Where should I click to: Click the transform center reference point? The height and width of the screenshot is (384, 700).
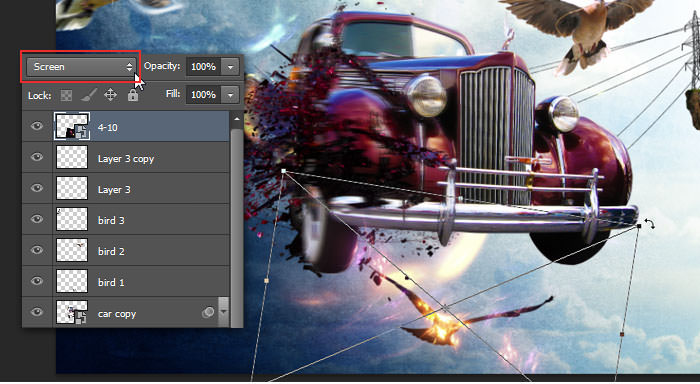pos(445,307)
